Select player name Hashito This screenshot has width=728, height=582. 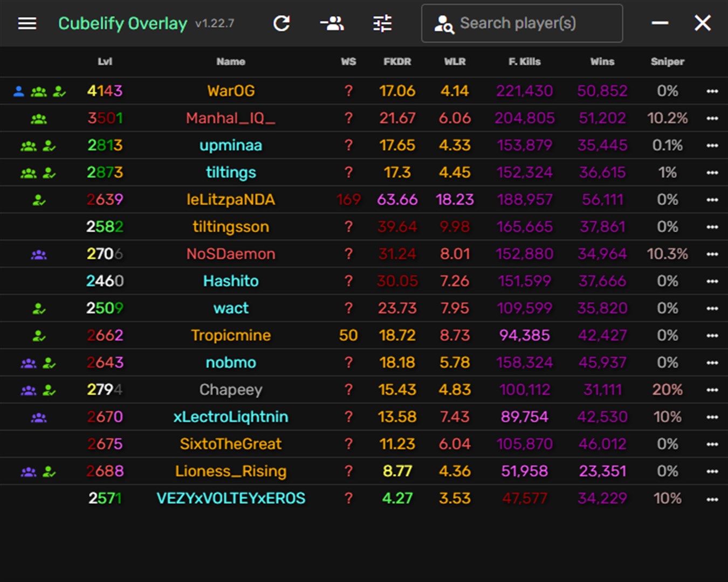231,281
